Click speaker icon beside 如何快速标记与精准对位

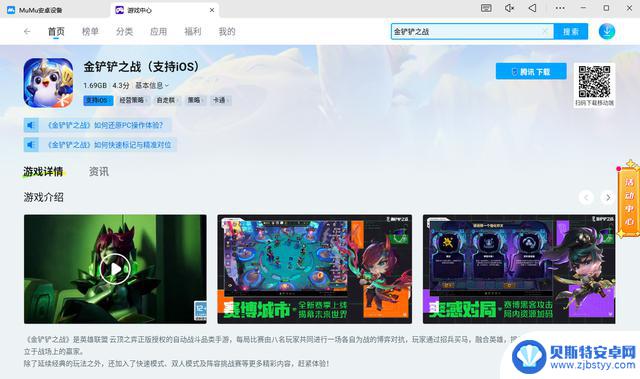31,144
